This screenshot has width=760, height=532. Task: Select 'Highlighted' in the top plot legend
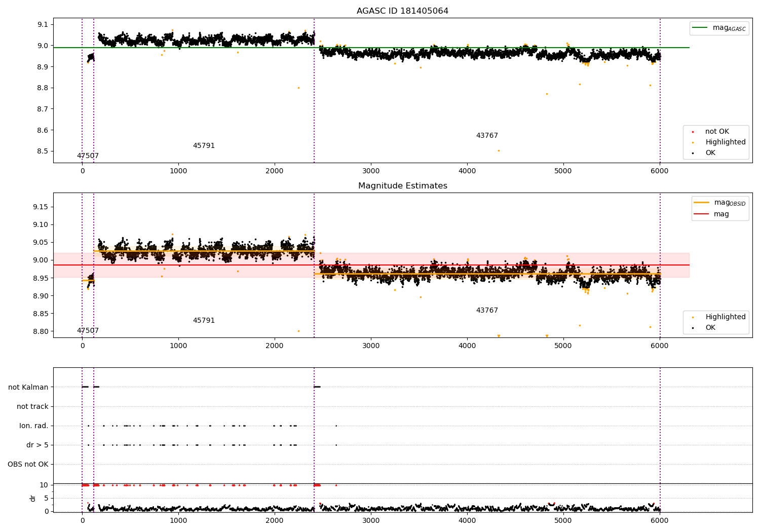click(x=726, y=142)
